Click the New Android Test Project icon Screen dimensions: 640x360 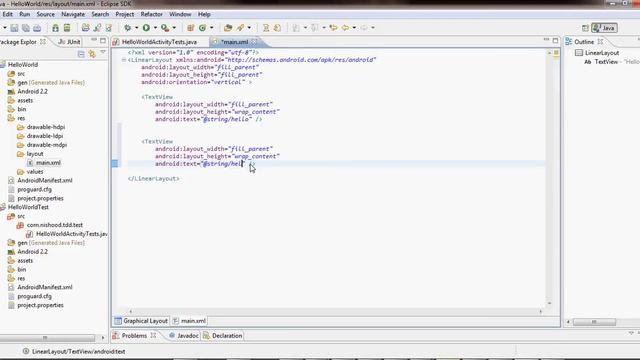tap(97, 28)
